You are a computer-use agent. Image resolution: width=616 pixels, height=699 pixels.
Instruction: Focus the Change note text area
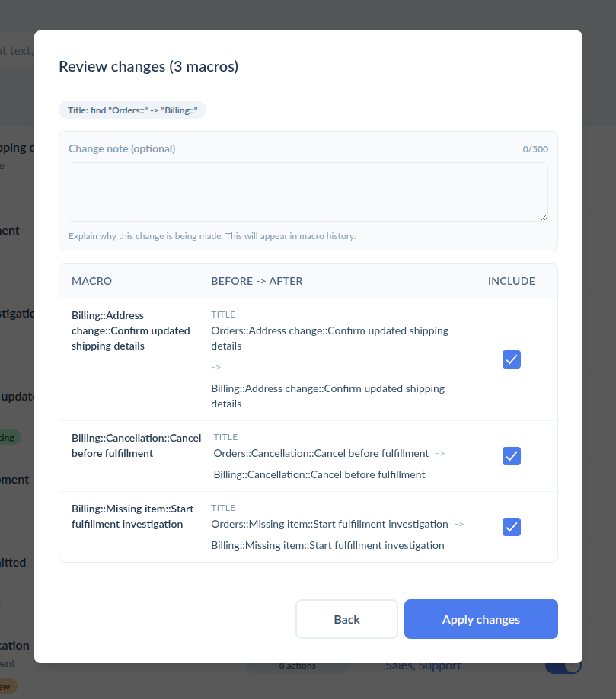click(x=308, y=192)
